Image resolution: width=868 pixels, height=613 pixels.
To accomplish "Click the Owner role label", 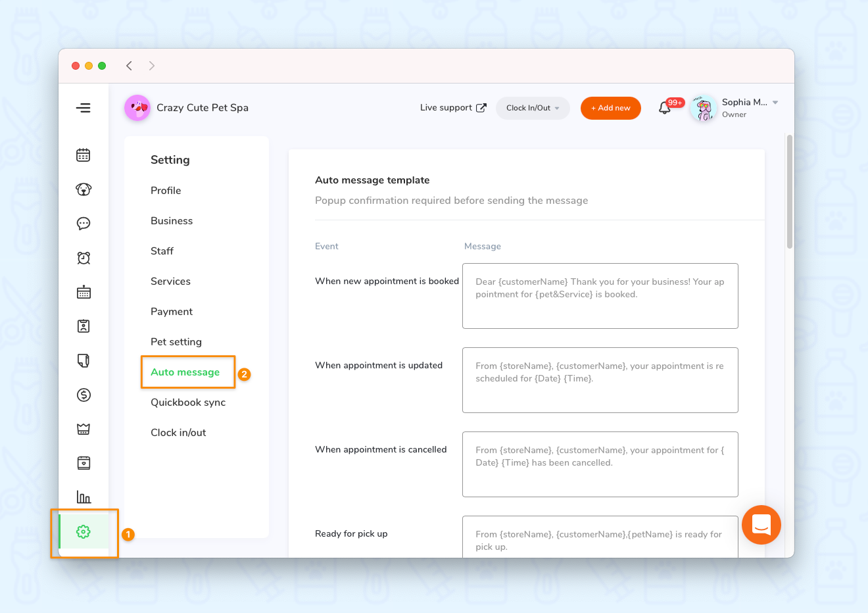I will tap(734, 114).
